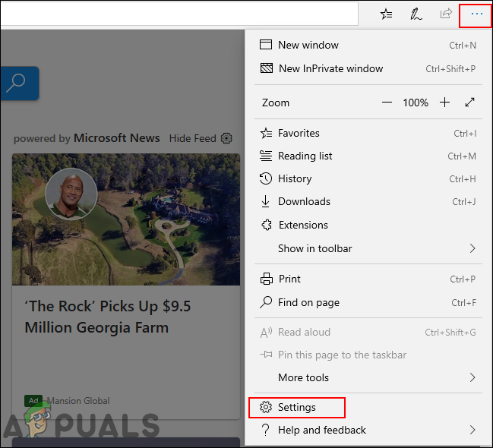Open Help and feedback submenu

pos(368,430)
